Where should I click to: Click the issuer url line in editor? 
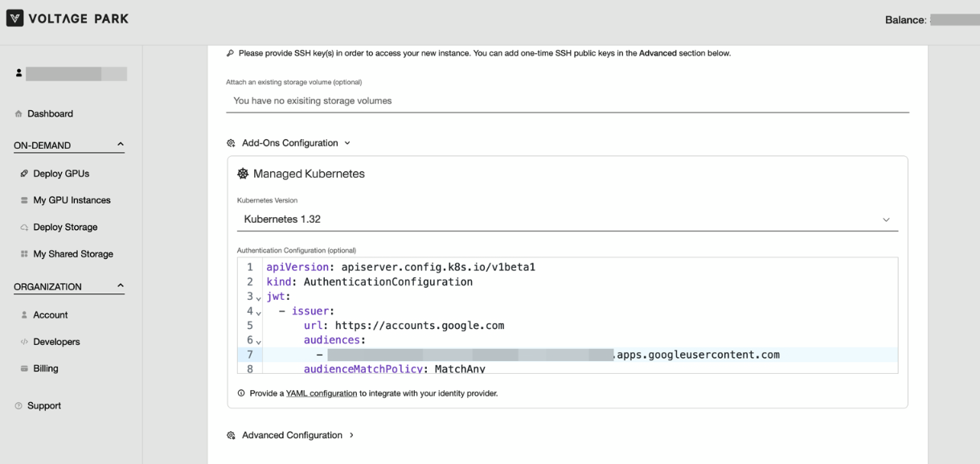402,326
